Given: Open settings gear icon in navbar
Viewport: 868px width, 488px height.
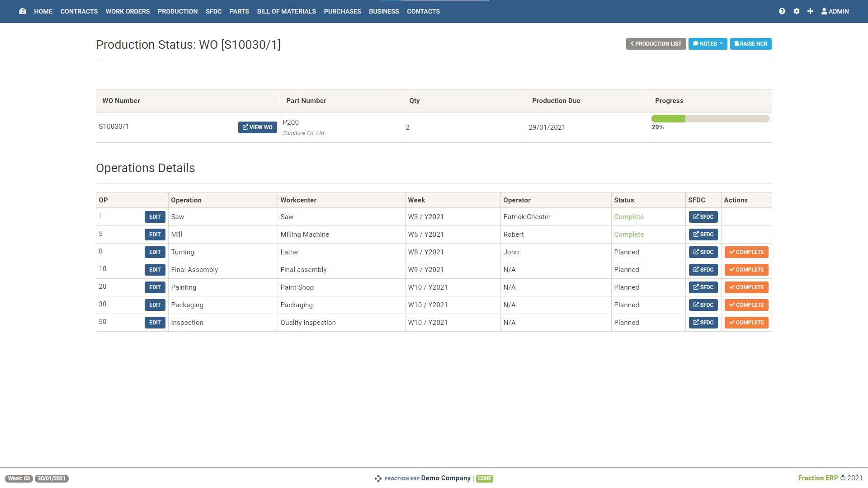Looking at the screenshot, I should (797, 11).
